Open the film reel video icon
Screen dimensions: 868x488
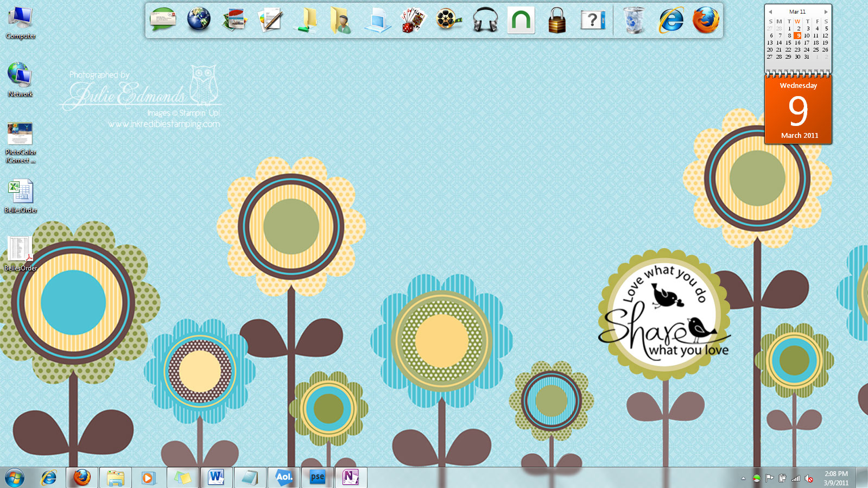[x=448, y=21]
